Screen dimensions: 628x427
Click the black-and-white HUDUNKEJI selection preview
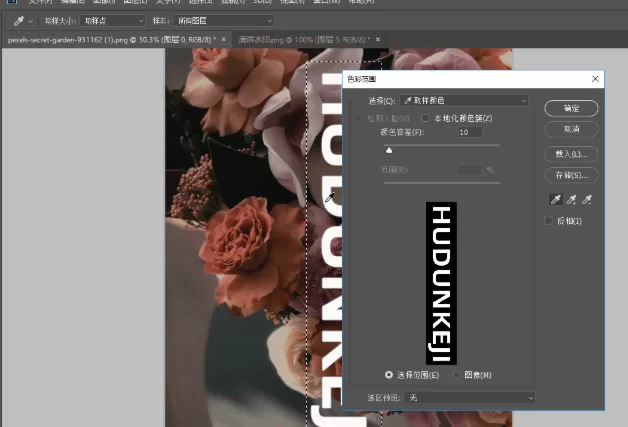point(441,283)
